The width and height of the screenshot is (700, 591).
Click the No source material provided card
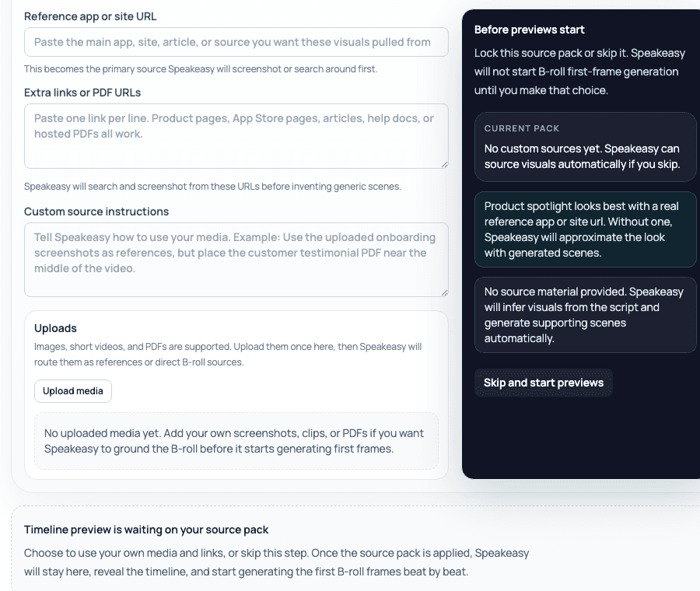(x=585, y=315)
